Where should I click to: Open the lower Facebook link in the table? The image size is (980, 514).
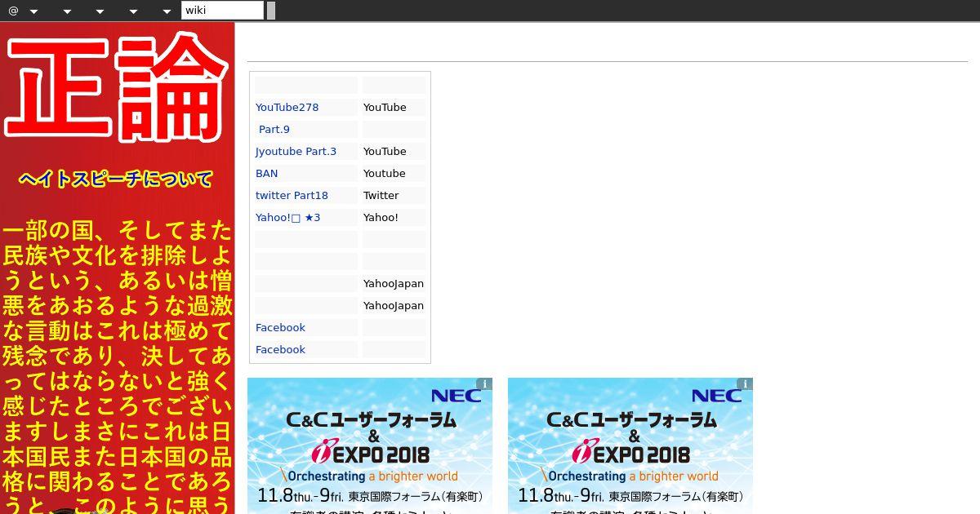click(x=280, y=350)
